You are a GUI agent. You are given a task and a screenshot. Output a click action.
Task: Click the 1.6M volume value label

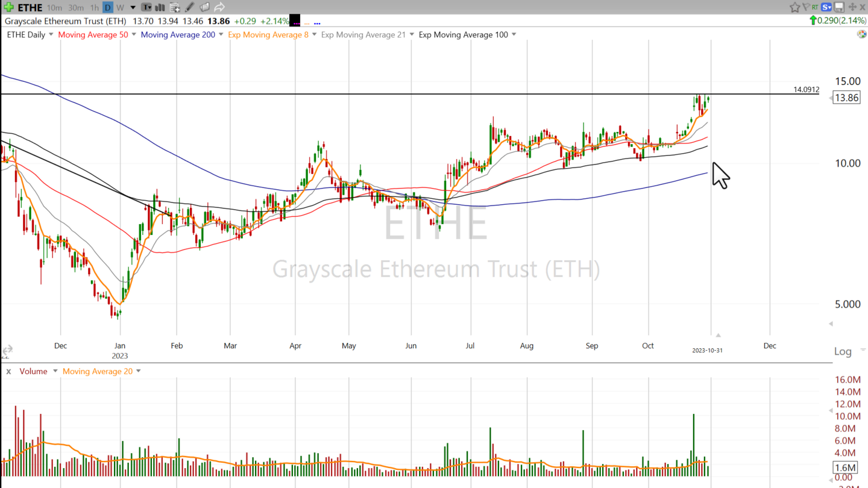pos(844,468)
